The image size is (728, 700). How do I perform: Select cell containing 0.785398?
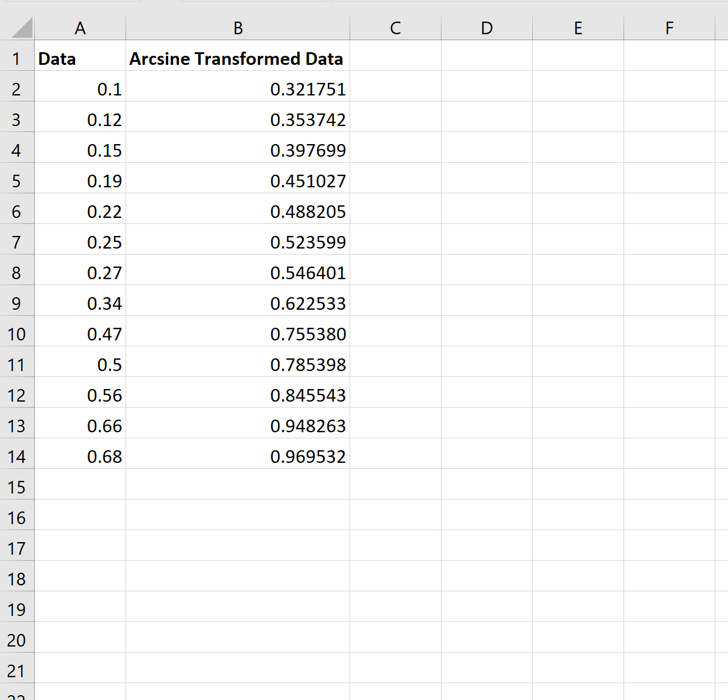tap(238, 364)
